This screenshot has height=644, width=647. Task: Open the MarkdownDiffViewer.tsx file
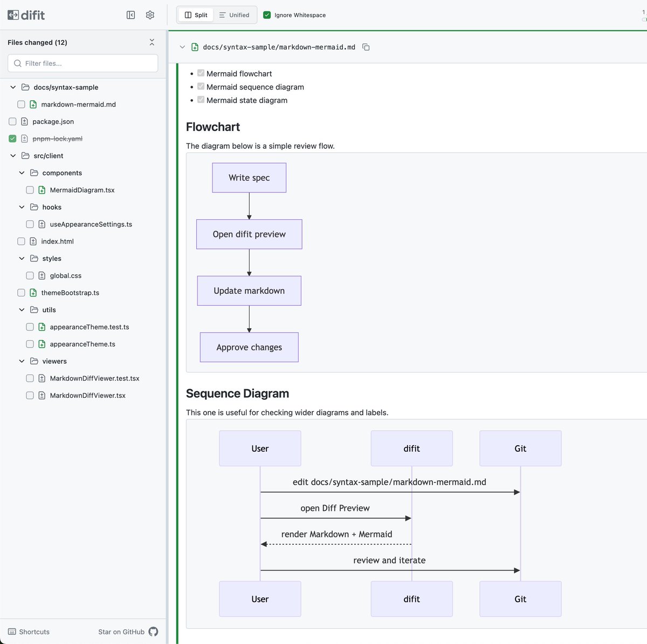click(x=87, y=396)
